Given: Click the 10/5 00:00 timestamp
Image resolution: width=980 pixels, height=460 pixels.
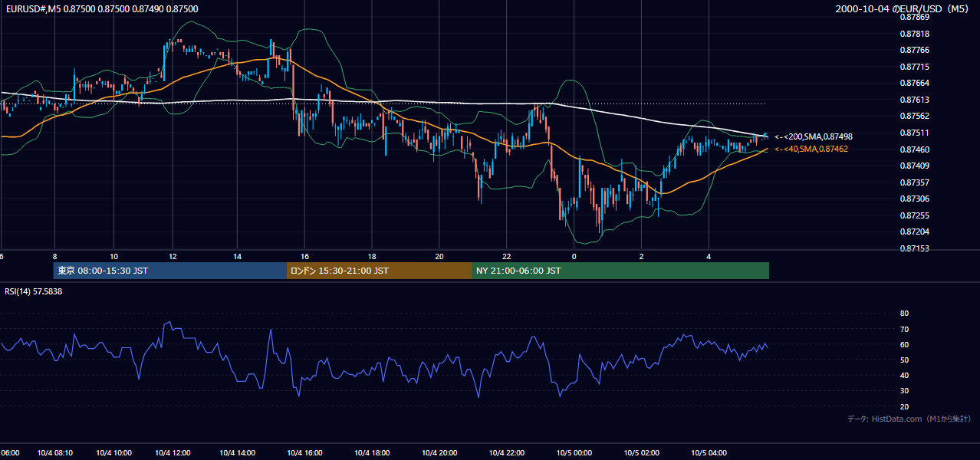Looking at the screenshot, I should [575, 452].
